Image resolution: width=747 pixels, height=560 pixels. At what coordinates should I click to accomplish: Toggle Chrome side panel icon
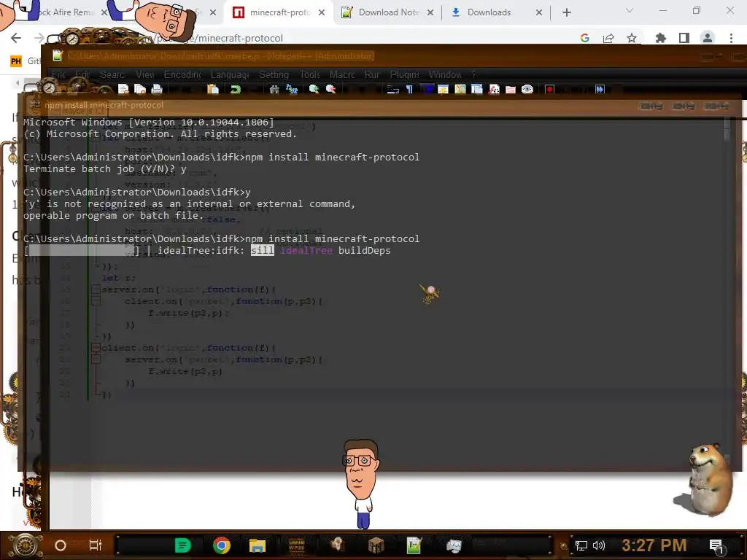(684, 38)
